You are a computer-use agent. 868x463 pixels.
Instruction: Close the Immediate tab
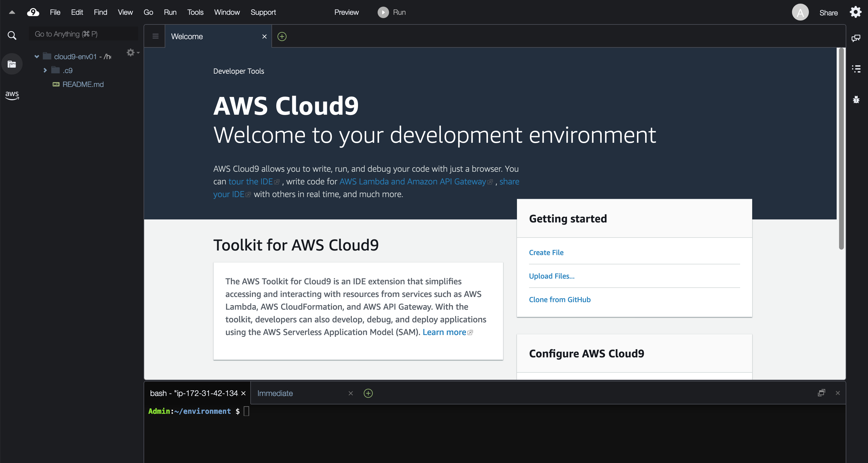point(350,393)
